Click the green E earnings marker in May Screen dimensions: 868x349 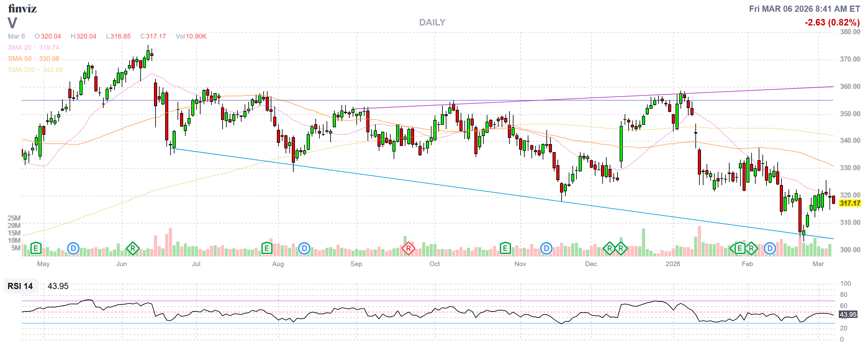tap(36, 249)
